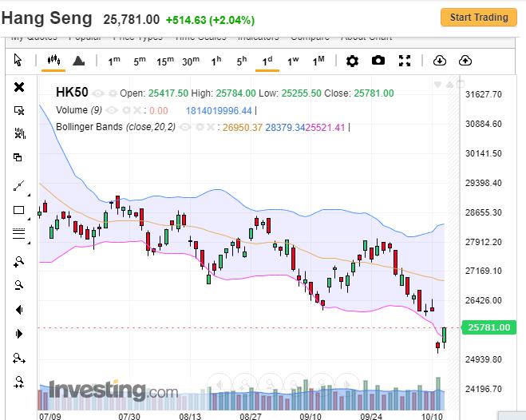Hide the Volume indicator
This screenshot has height=420, width=526.
(x=112, y=110)
